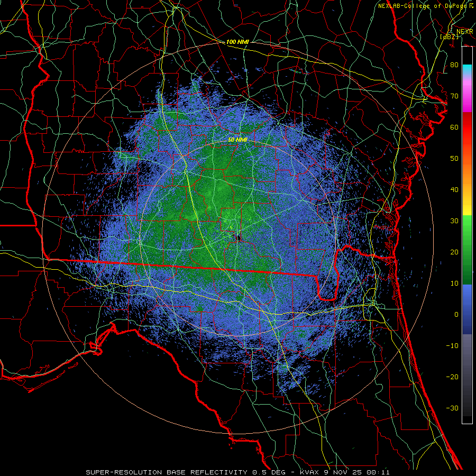Click the SUPER-RESOLUTION BASE REFLECTIVITY caption text

point(167,472)
